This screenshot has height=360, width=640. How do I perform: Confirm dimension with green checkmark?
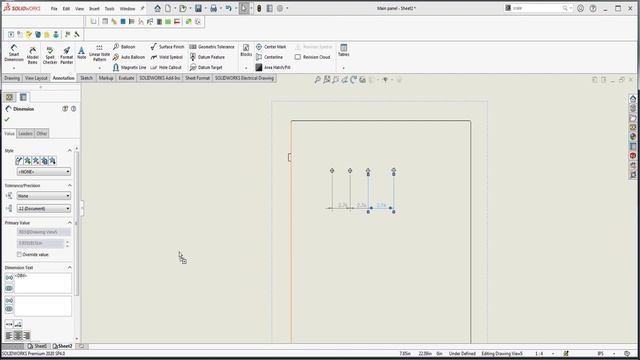click(7, 119)
